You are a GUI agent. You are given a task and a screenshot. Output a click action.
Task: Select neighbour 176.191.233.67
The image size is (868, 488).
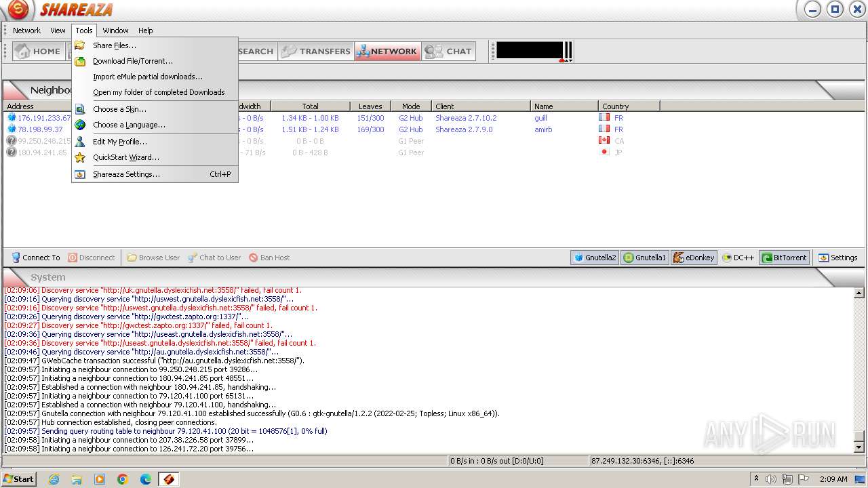click(x=44, y=118)
